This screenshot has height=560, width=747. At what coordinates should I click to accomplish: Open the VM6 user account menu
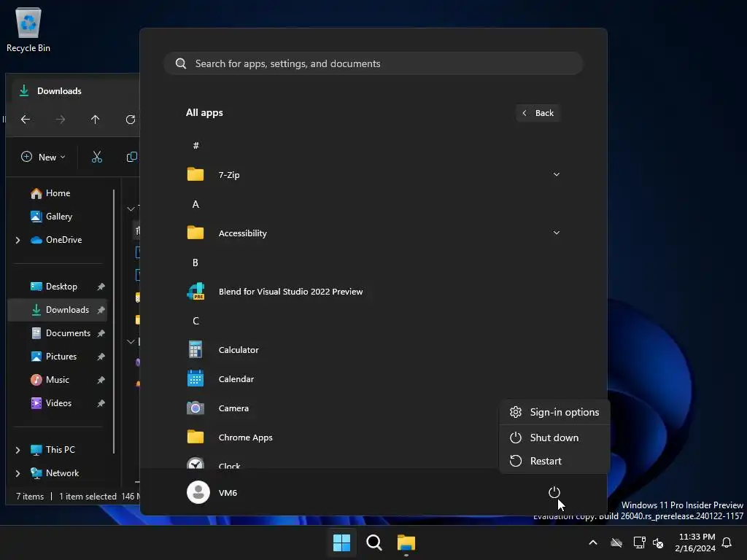click(x=212, y=492)
